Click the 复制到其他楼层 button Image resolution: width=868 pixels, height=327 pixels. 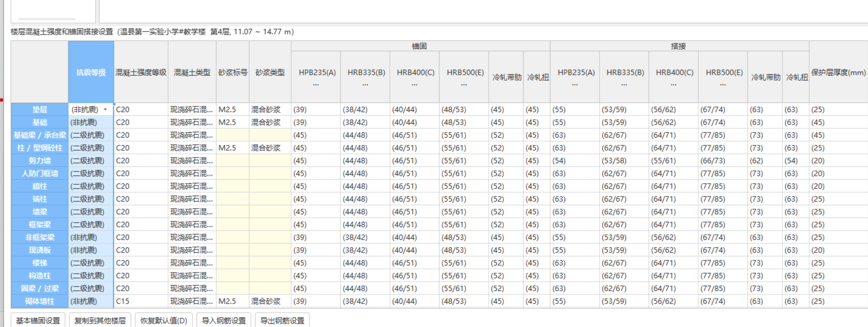click(x=100, y=321)
